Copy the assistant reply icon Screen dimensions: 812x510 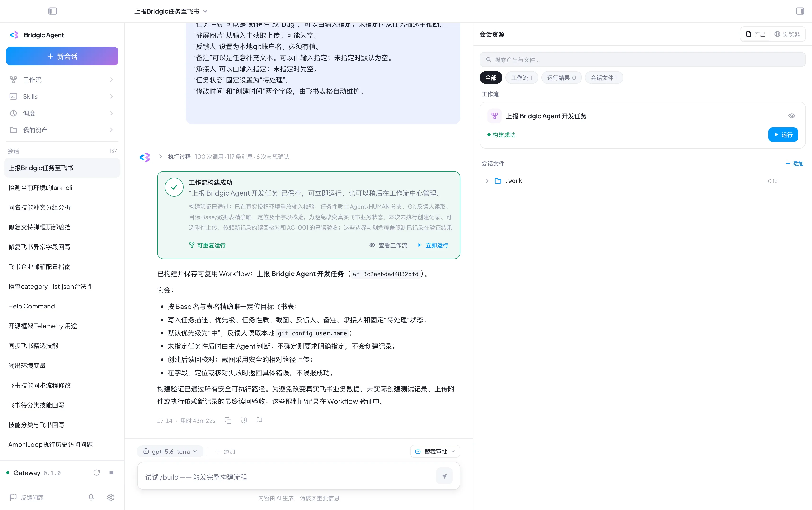(228, 421)
